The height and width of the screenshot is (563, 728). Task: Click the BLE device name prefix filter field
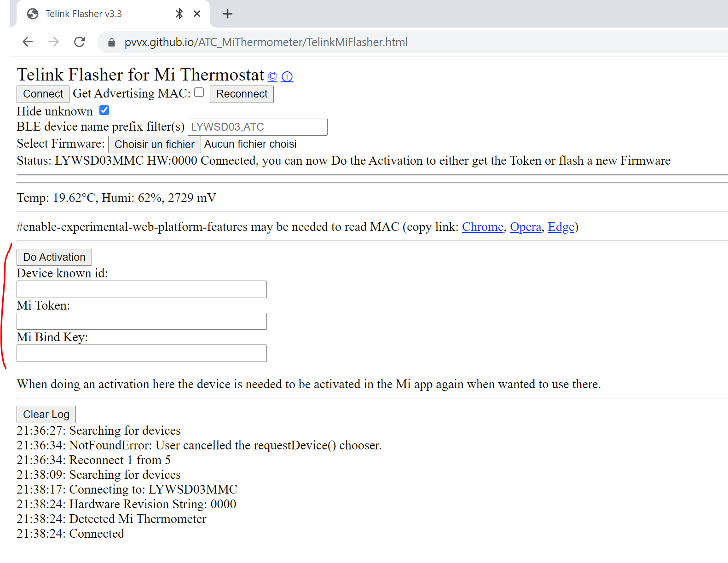[x=258, y=127]
